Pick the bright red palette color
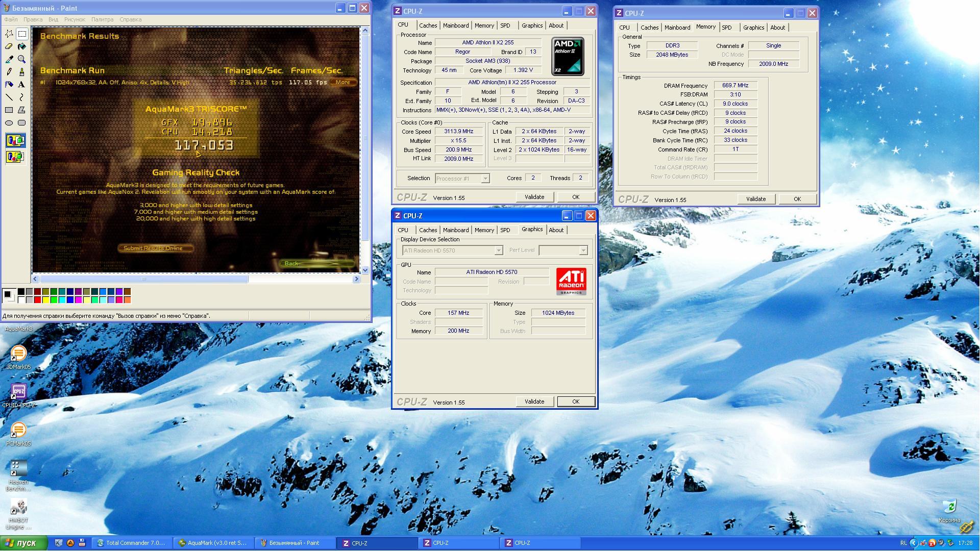Viewport: 980px width, 551px height. [x=37, y=300]
